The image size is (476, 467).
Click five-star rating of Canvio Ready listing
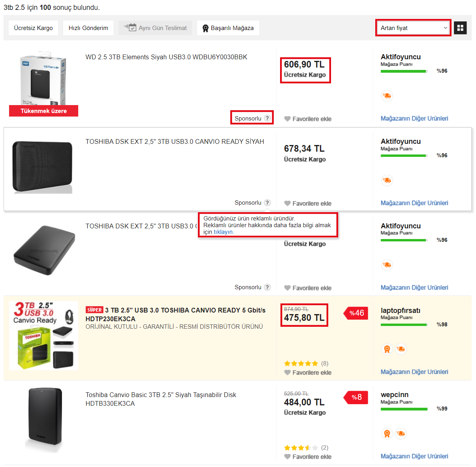point(301,363)
